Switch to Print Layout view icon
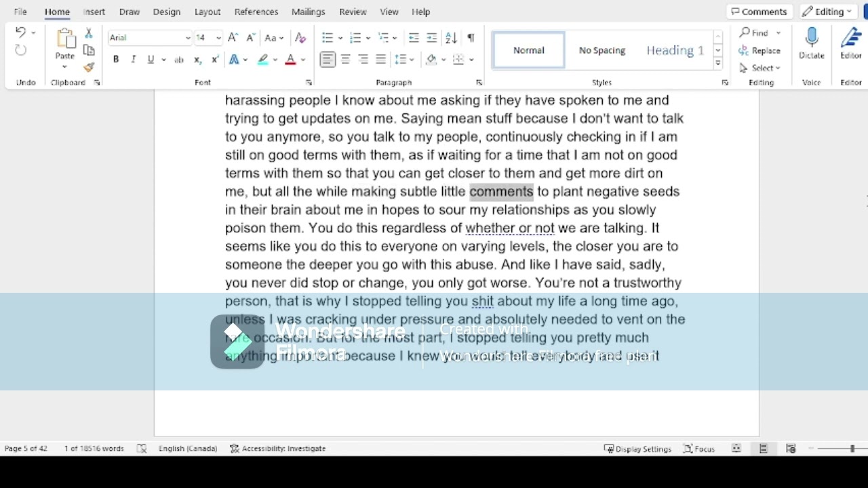The height and width of the screenshot is (488, 868). tap(763, 449)
